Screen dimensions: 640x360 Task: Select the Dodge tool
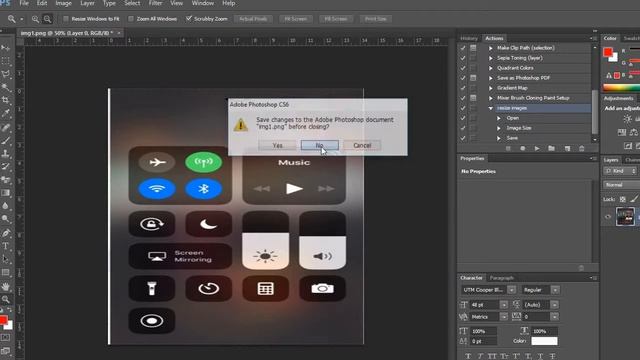coord(5,219)
